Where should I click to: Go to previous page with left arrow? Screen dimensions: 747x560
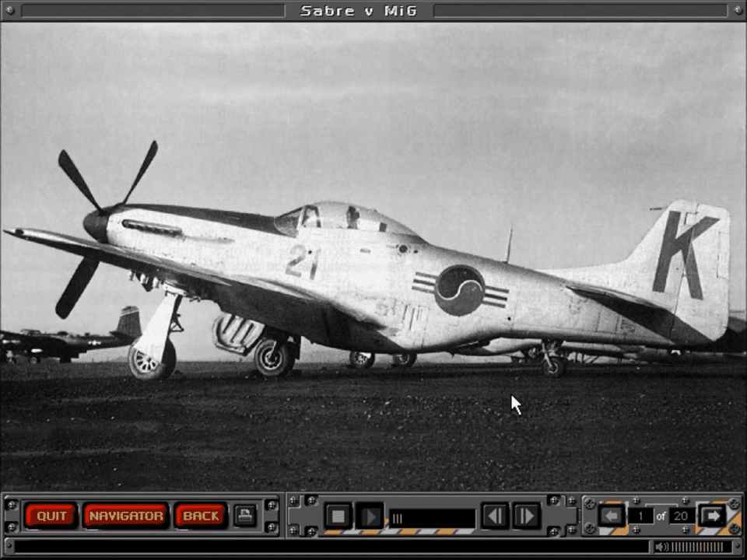pyautogui.click(x=612, y=516)
